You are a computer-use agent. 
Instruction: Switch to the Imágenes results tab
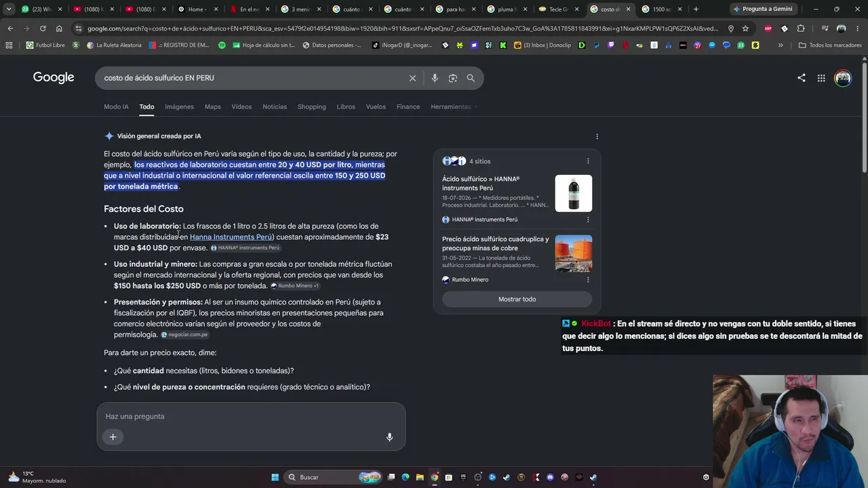(179, 106)
